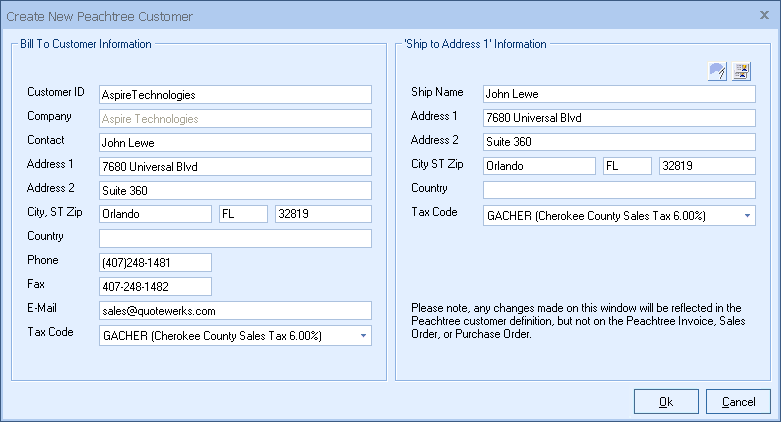781x422 pixels.
Task: Select the Bill To Address 1 field
Action: [x=235, y=167]
